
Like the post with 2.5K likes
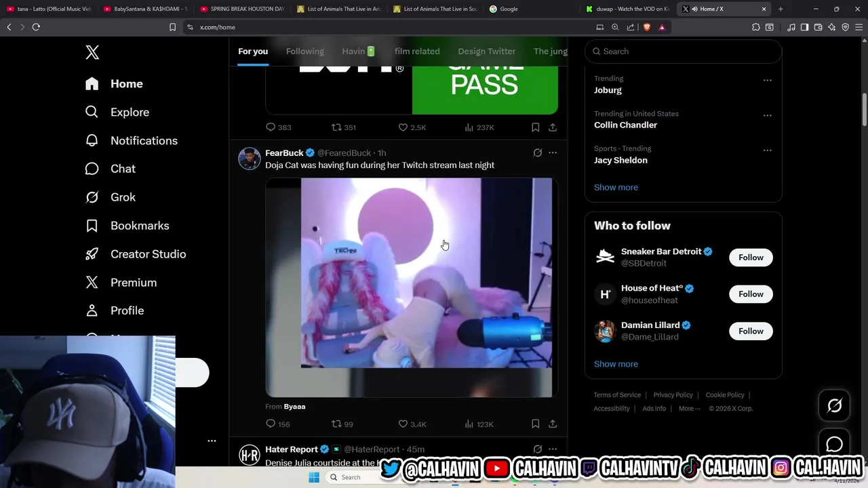click(x=412, y=127)
